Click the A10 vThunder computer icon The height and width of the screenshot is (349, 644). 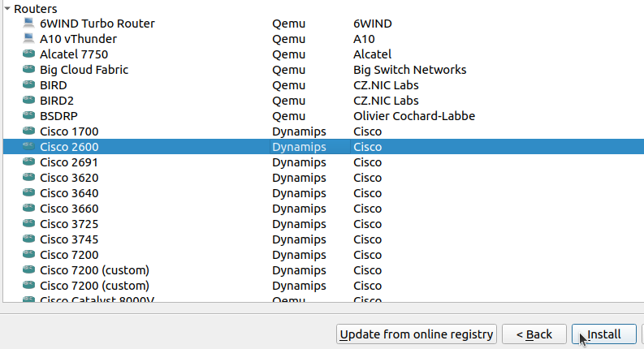tap(28, 39)
